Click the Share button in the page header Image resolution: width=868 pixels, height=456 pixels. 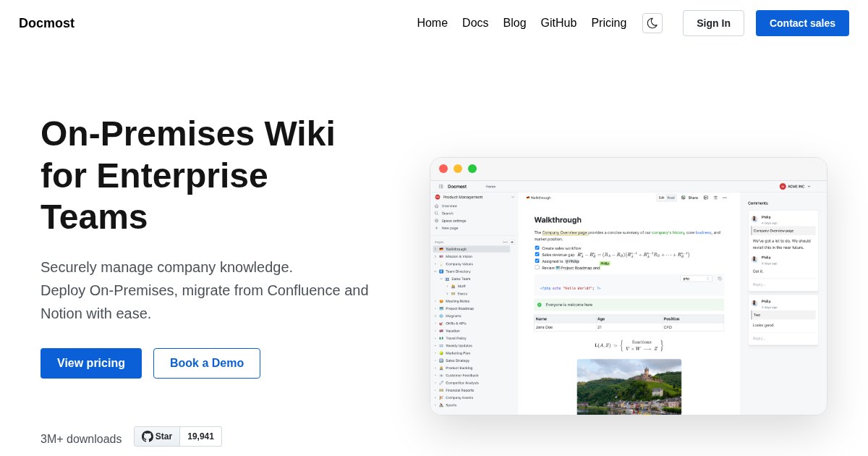pyautogui.click(x=689, y=198)
